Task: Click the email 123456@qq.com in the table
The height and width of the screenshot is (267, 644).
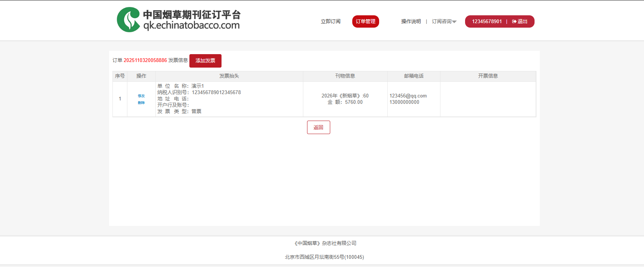Action: pos(408,96)
